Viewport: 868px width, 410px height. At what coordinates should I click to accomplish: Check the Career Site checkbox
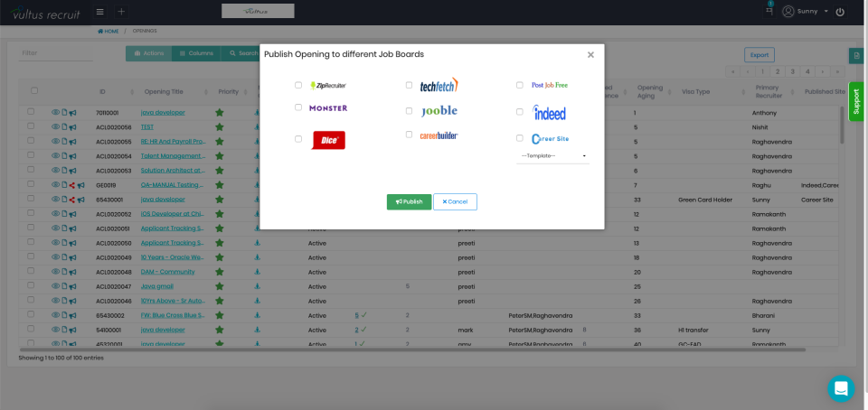tap(520, 138)
